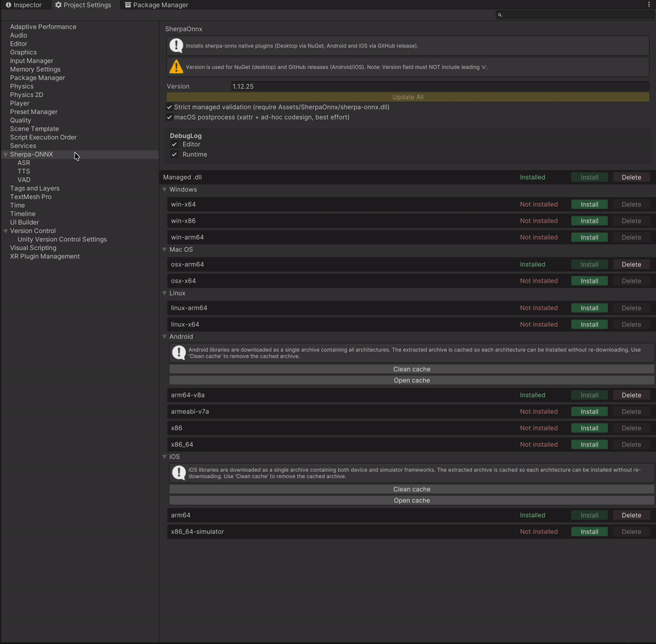The width and height of the screenshot is (656, 644).
Task: Collapse the Android section
Action: pyautogui.click(x=164, y=337)
